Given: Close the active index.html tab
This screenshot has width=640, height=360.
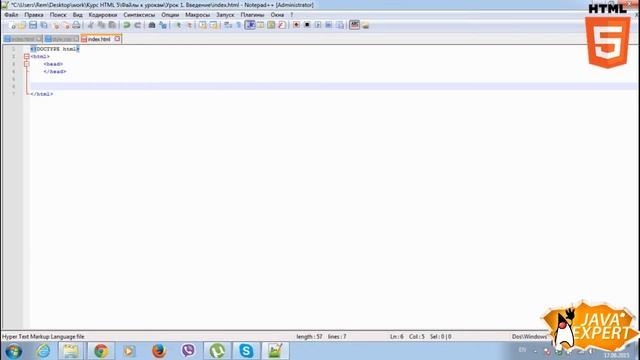Looking at the screenshot, I should (x=117, y=39).
